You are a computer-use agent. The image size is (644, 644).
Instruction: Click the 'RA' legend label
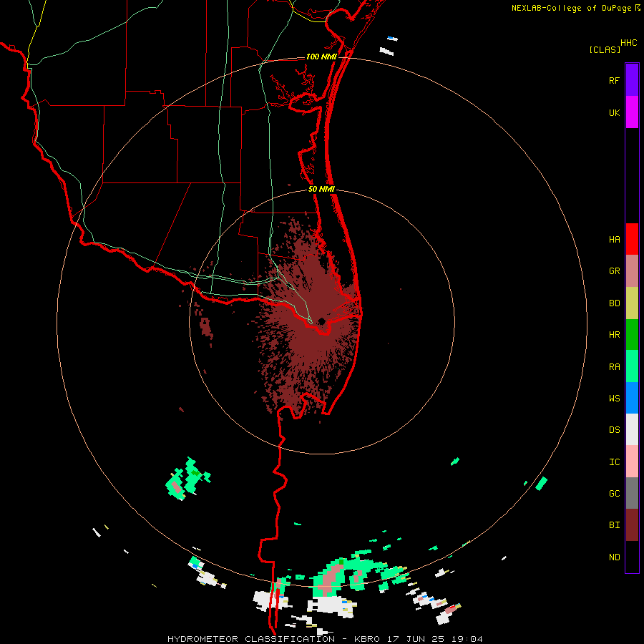(x=615, y=367)
